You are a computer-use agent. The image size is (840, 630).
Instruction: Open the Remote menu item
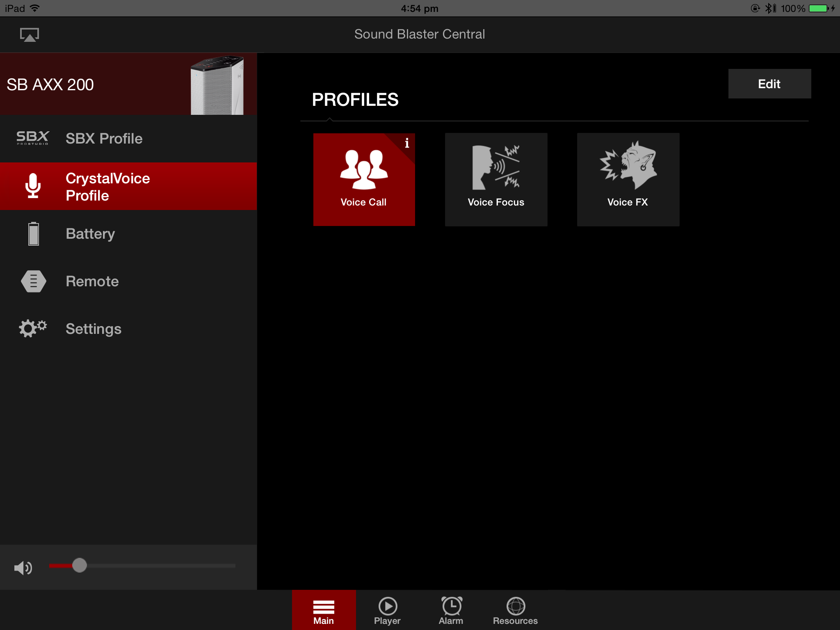click(x=92, y=281)
